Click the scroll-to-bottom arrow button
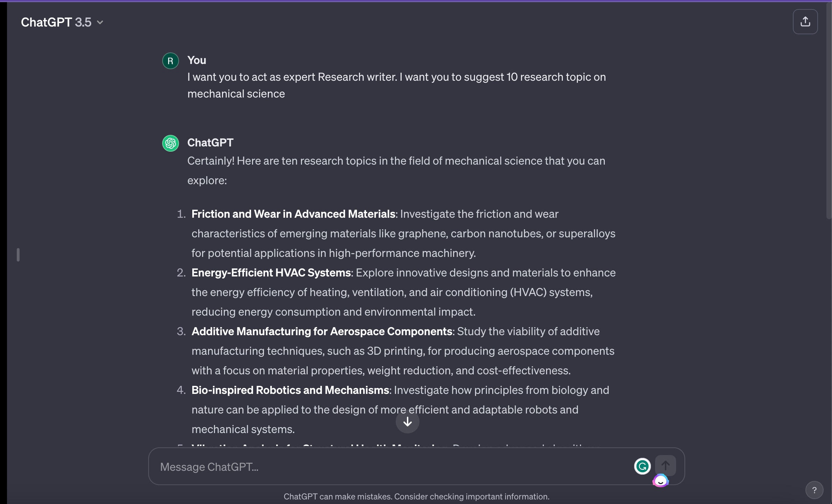Image resolution: width=832 pixels, height=504 pixels. [407, 422]
